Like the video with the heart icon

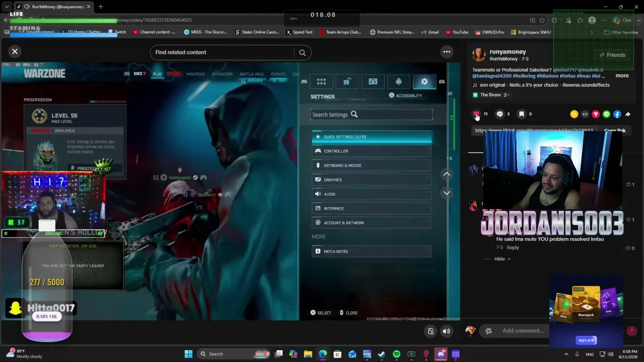click(x=476, y=115)
